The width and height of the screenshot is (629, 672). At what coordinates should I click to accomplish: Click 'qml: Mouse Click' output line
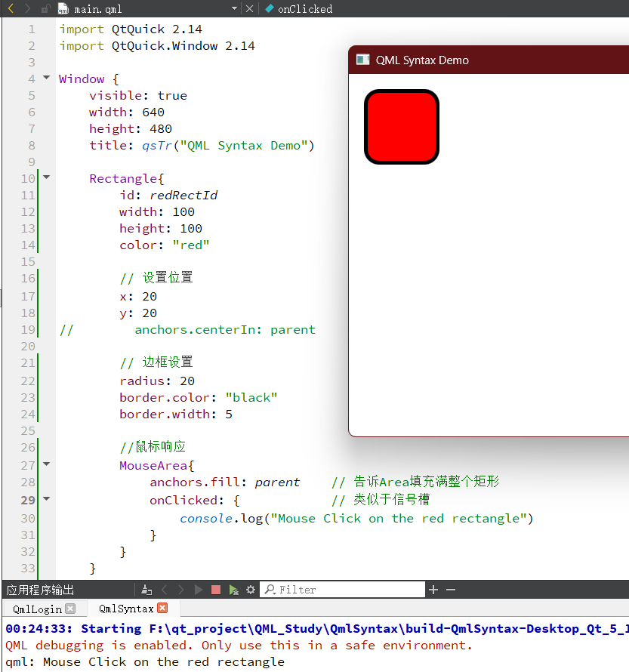point(145,662)
